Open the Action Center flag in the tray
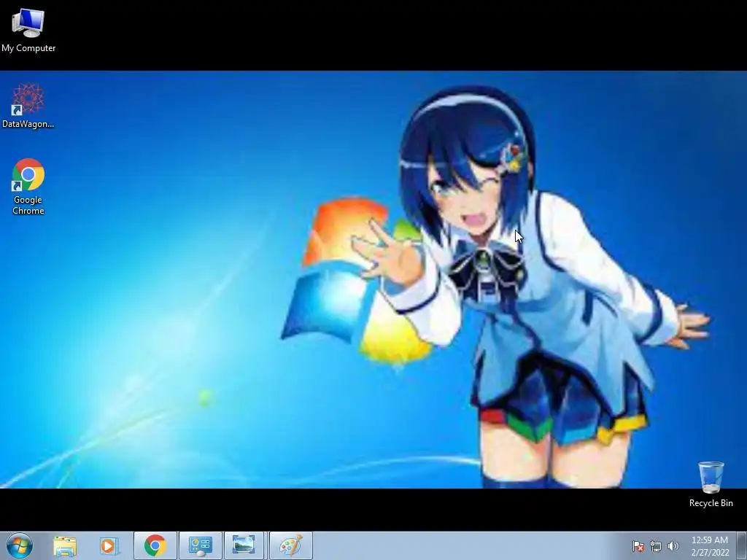 click(638, 546)
